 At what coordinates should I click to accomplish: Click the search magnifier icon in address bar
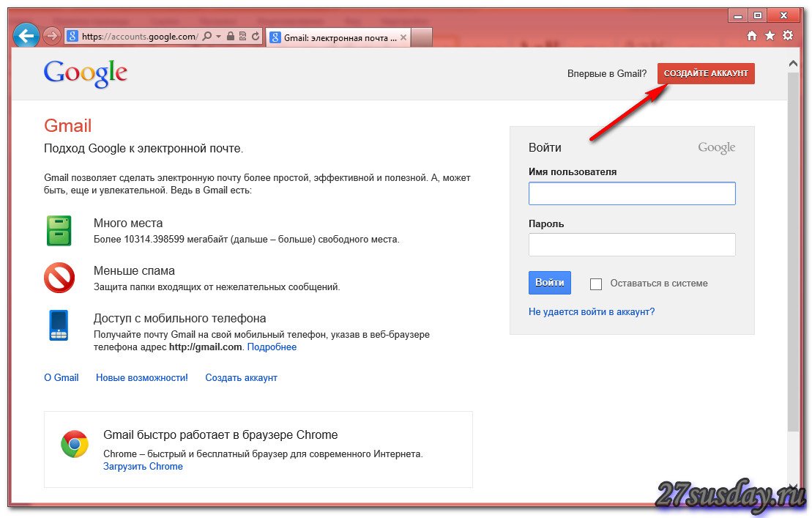pyautogui.click(x=207, y=36)
